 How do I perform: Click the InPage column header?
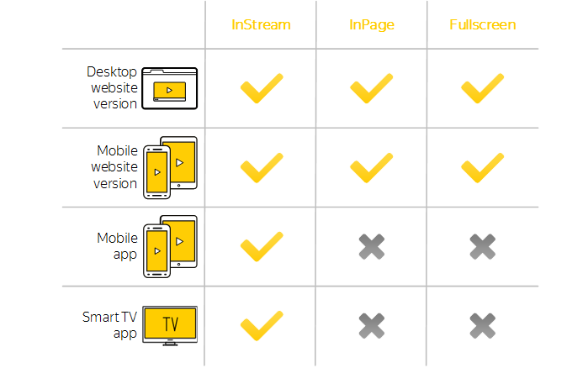click(372, 25)
